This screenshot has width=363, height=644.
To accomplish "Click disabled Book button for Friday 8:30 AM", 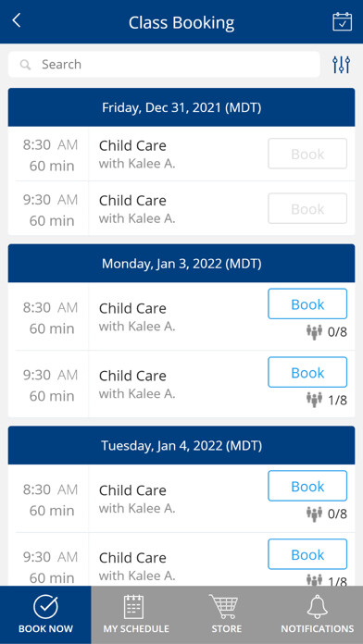I will tap(307, 154).
